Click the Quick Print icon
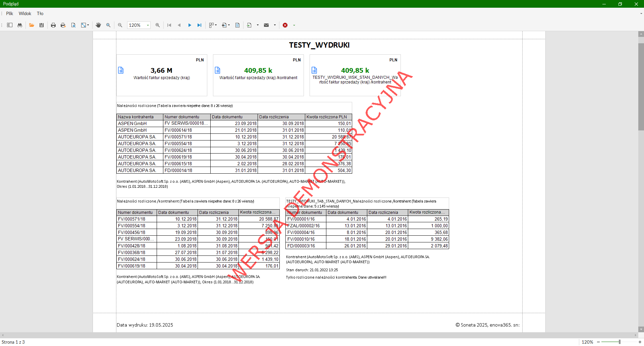 click(x=63, y=25)
